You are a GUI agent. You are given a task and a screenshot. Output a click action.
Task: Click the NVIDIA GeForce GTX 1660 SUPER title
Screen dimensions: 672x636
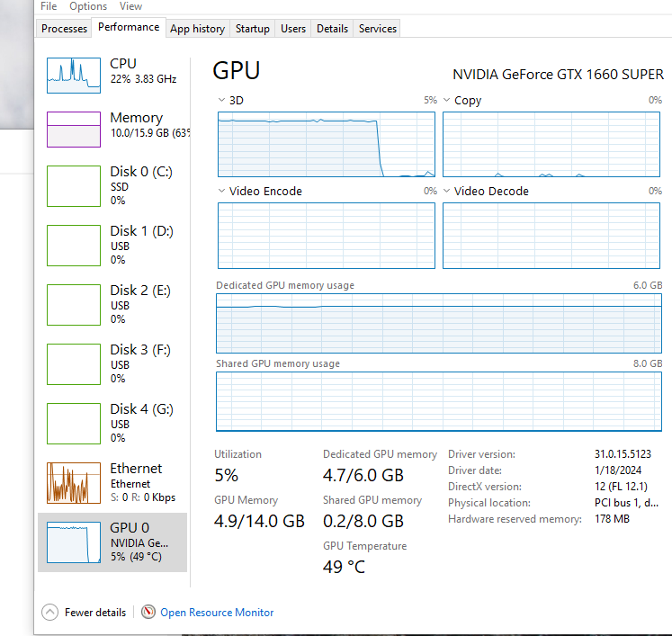point(558,75)
